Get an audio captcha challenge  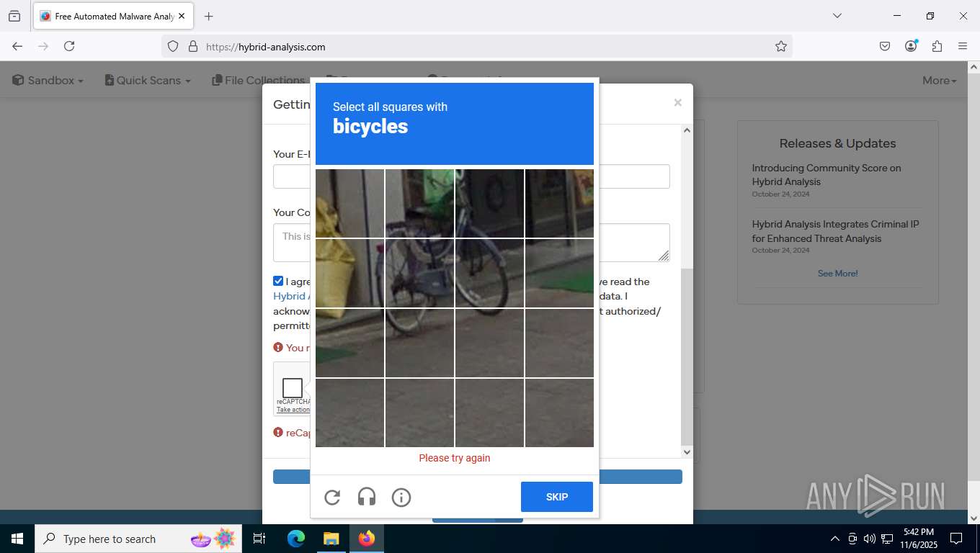coord(367,497)
